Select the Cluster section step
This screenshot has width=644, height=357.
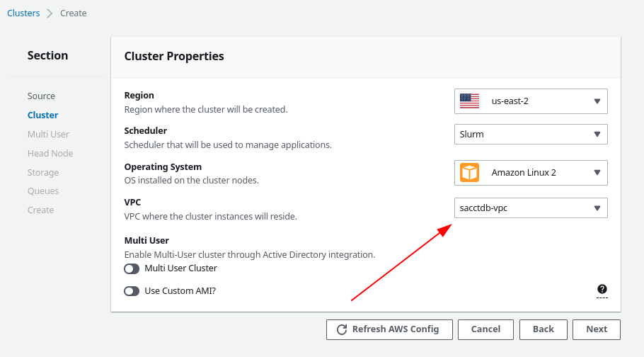42,115
